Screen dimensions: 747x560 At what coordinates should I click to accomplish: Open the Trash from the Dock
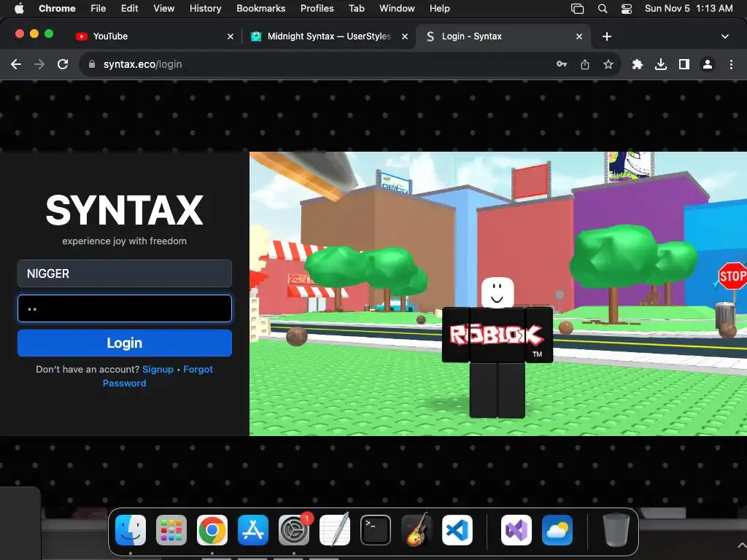coord(616,530)
